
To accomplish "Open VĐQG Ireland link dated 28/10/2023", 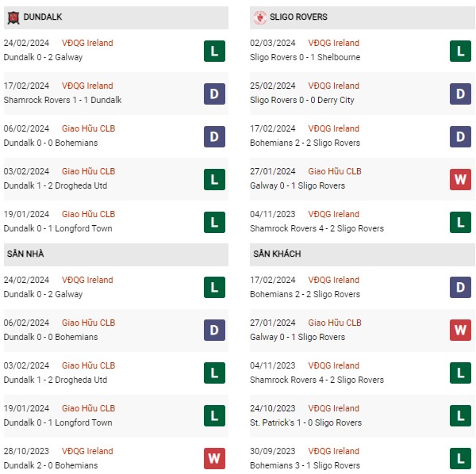I will pyautogui.click(x=87, y=451).
